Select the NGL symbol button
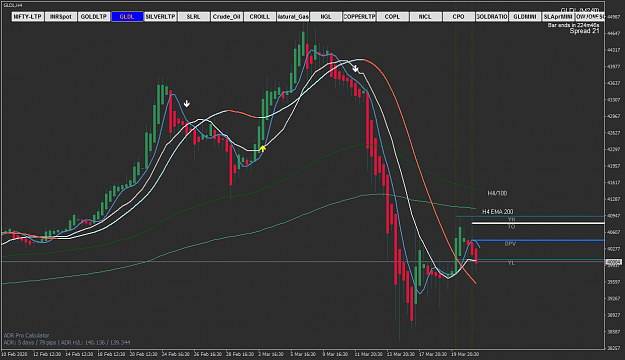The image size is (625, 360). tap(326, 17)
